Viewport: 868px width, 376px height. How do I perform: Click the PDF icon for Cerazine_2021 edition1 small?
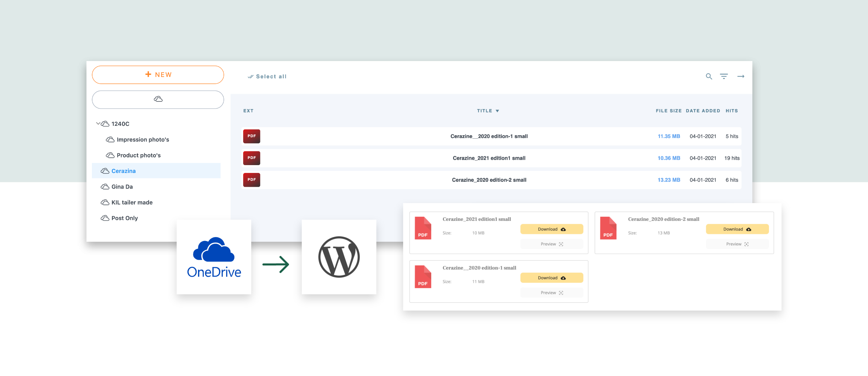click(x=251, y=158)
